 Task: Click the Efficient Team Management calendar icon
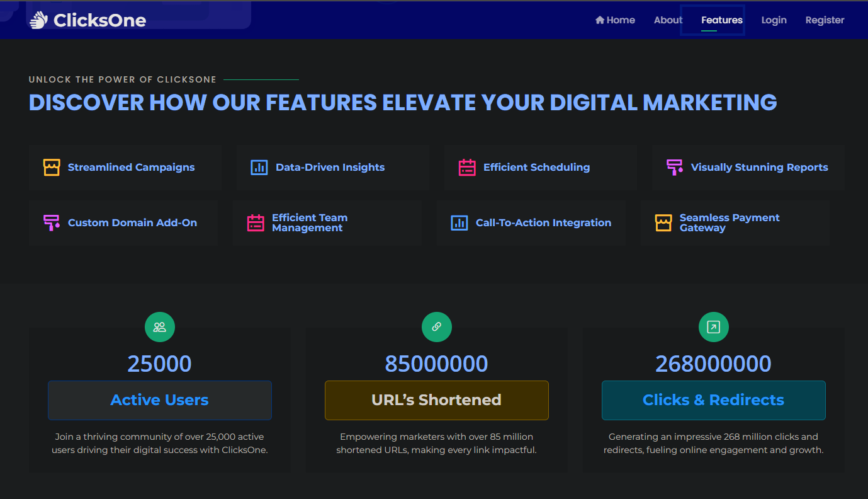(x=256, y=223)
